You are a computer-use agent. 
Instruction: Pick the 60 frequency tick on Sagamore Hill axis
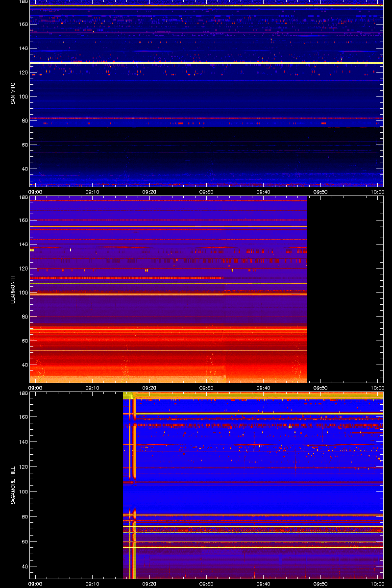[x=24, y=541]
